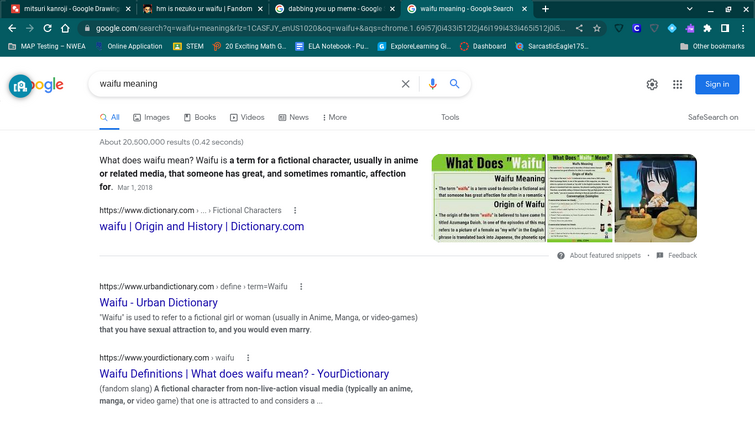The width and height of the screenshot is (755, 424).
Task: Go back to previous page
Action: (12, 28)
